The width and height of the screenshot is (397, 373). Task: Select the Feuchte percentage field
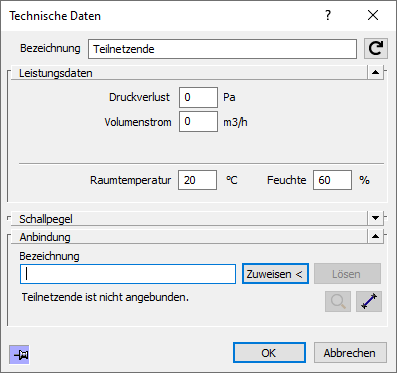click(x=332, y=180)
